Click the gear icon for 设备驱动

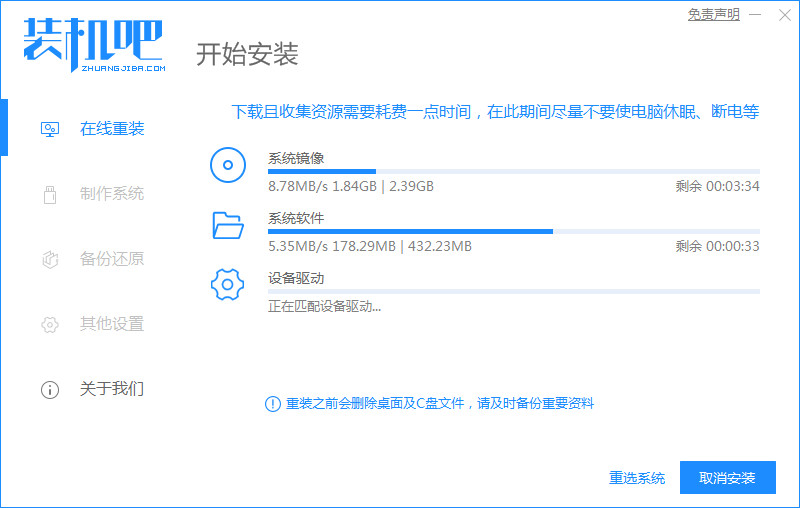click(228, 285)
